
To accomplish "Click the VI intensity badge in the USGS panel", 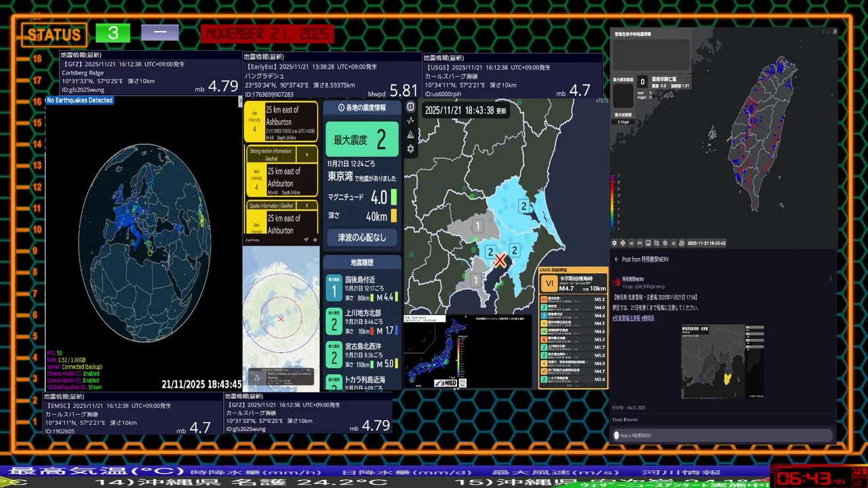I will (x=549, y=283).
